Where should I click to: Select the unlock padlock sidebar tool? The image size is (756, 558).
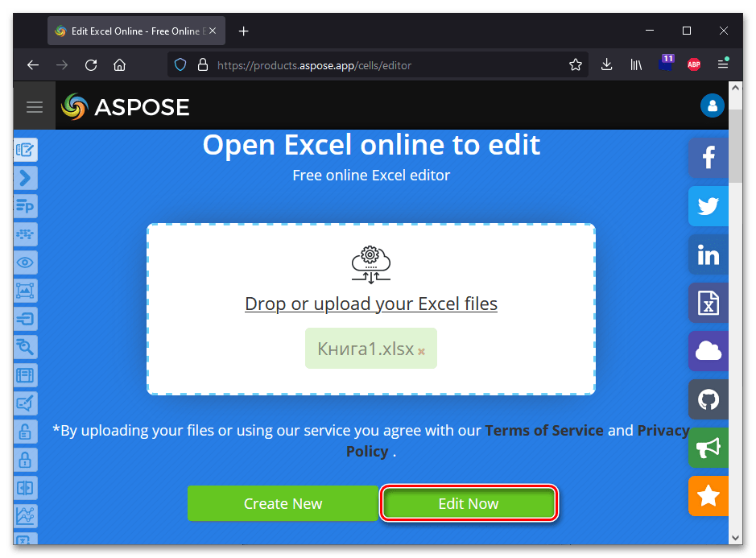(26, 432)
